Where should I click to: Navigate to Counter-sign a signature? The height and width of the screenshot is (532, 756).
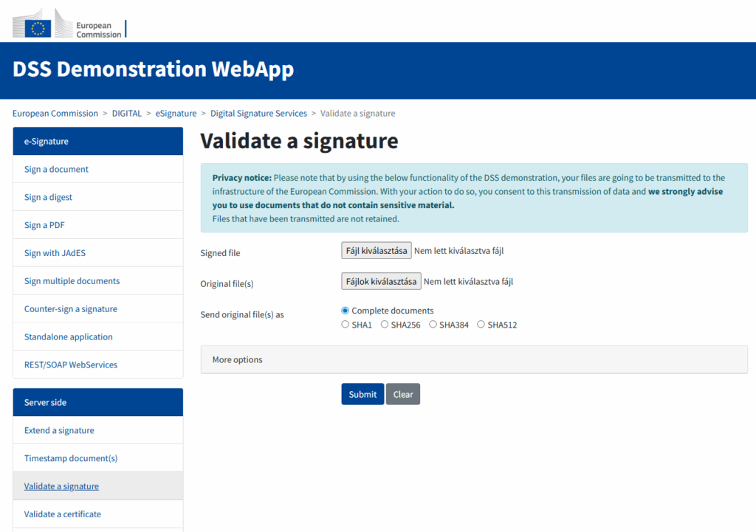(70, 309)
